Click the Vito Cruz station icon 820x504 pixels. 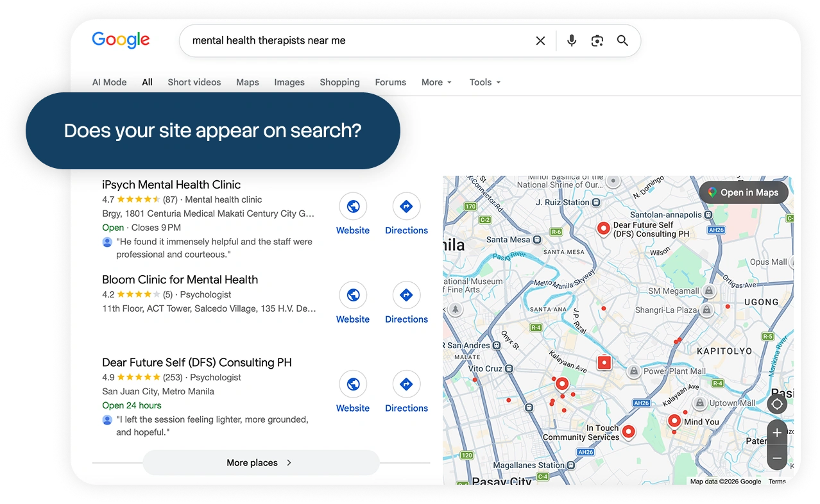[x=509, y=369]
